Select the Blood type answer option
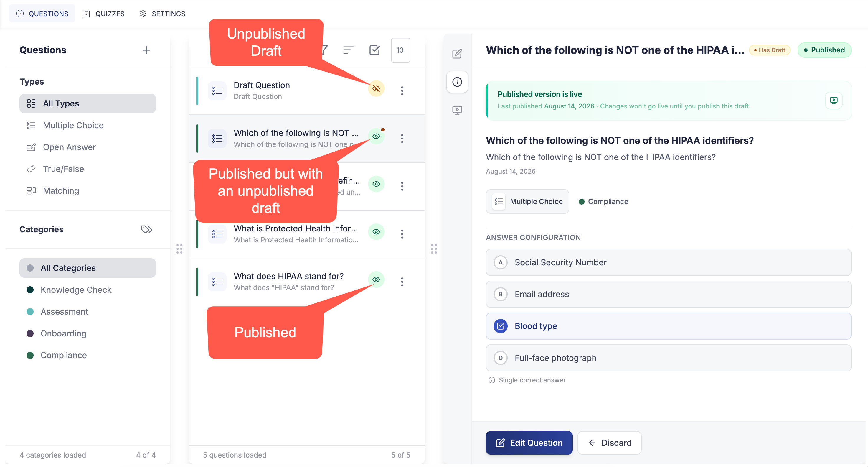 pos(668,326)
